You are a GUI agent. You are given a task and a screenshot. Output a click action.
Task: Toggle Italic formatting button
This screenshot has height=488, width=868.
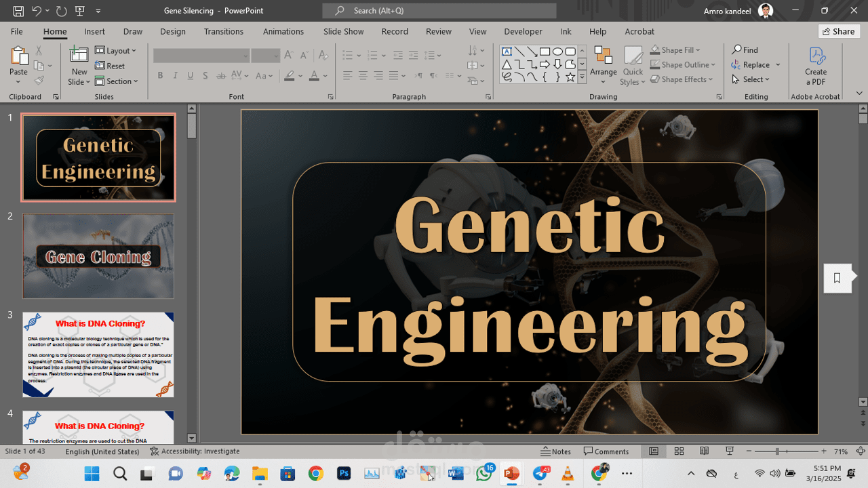point(175,76)
